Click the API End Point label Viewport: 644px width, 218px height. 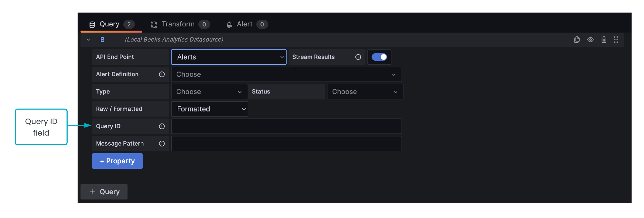pyautogui.click(x=115, y=57)
